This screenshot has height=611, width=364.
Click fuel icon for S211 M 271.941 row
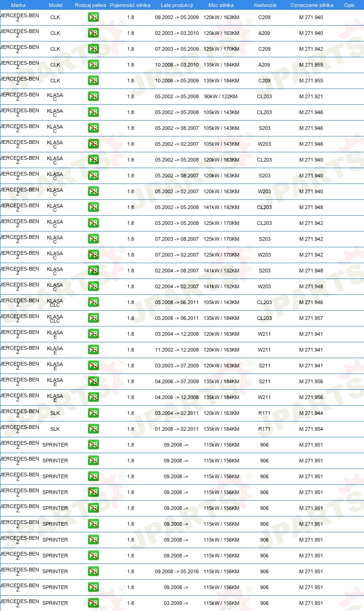pyautogui.click(x=93, y=366)
